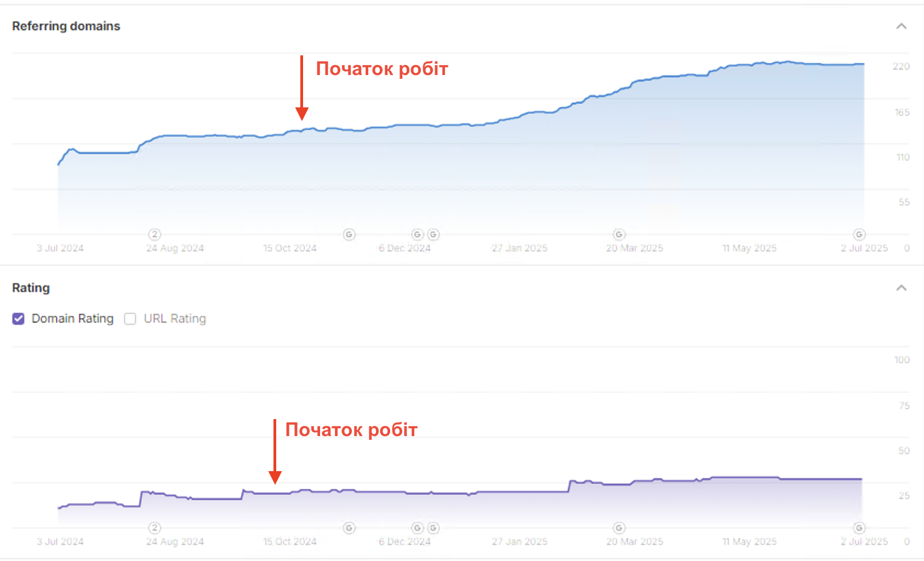Click Google update marker after 15 Oct 2024 in Referring domains chart
The width and height of the screenshot is (924, 561).
point(349,234)
